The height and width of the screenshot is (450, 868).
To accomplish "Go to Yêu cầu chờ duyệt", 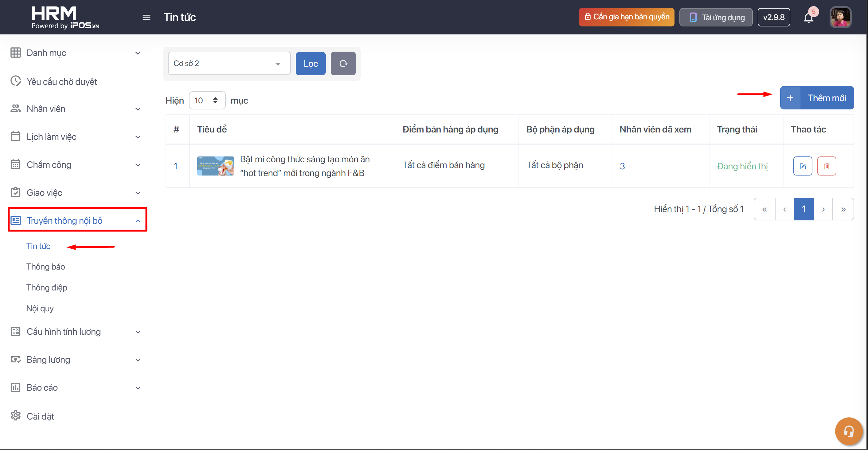I will (x=62, y=82).
